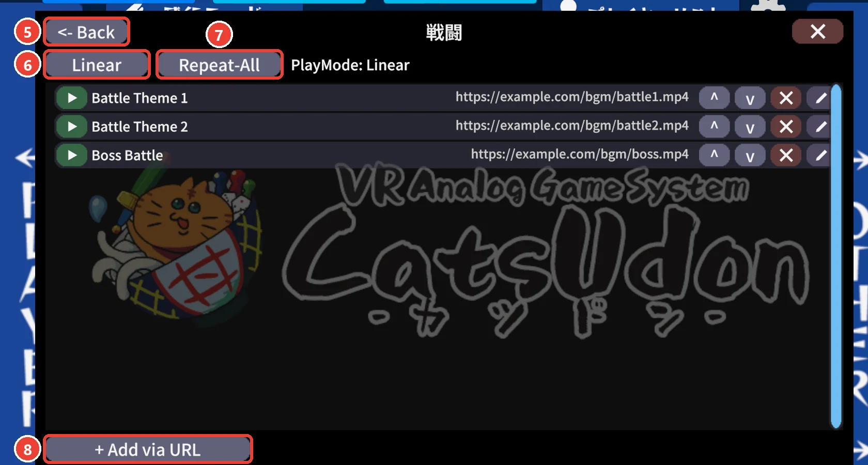Click the PlayMode: Linear status label
Image resolution: width=868 pixels, height=465 pixels.
(350, 65)
